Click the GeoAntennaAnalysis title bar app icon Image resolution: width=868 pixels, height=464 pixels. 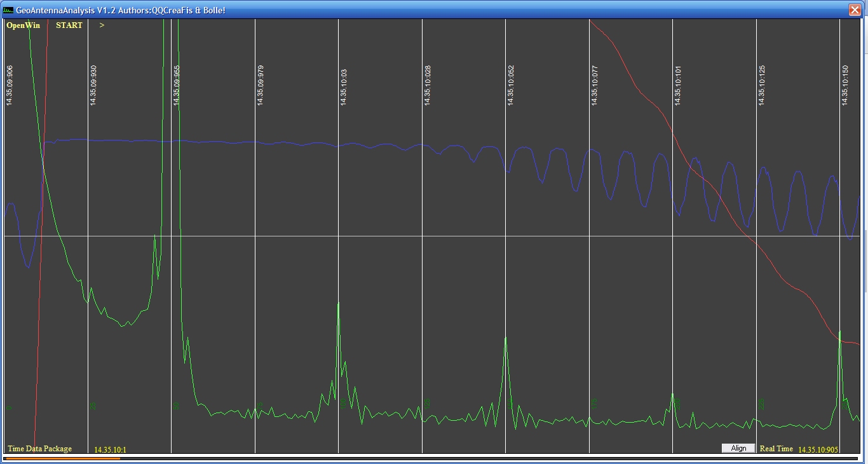pyautogui.click(x=8, y=10)
